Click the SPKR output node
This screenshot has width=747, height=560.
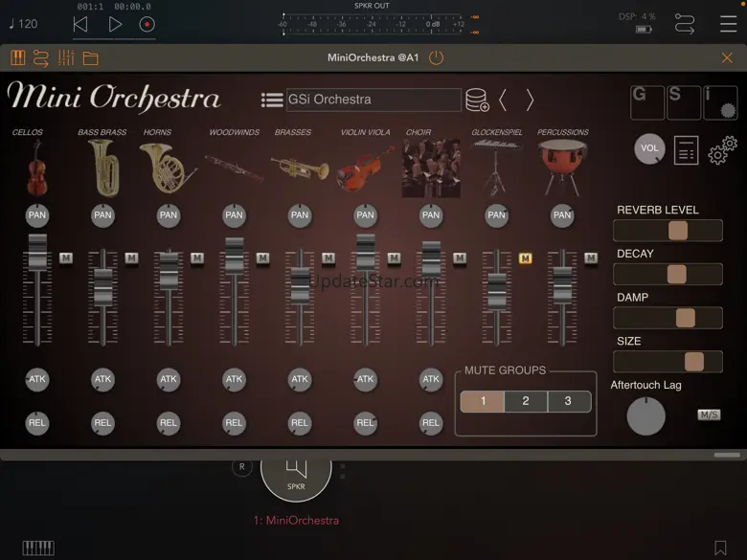click(x=296, y=479)
